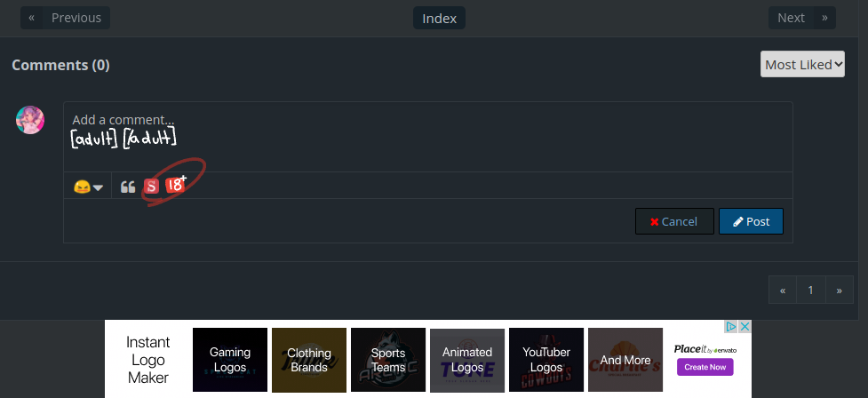The height and width of the screenshot is (398, 868).
Task: Jump to first comments page arrow
Action: (782, 290)
